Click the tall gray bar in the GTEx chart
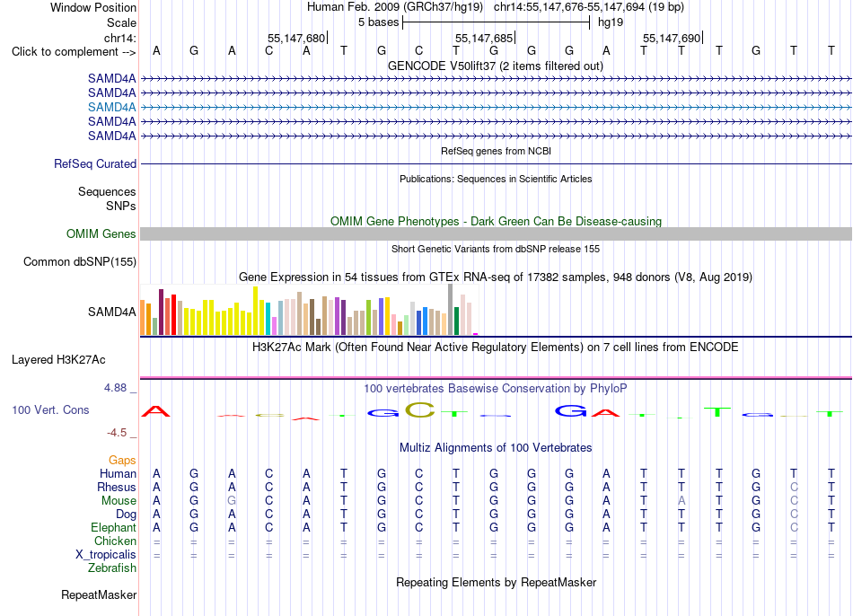The width and height of the screenshot is (853, 616). pos(451,309)
